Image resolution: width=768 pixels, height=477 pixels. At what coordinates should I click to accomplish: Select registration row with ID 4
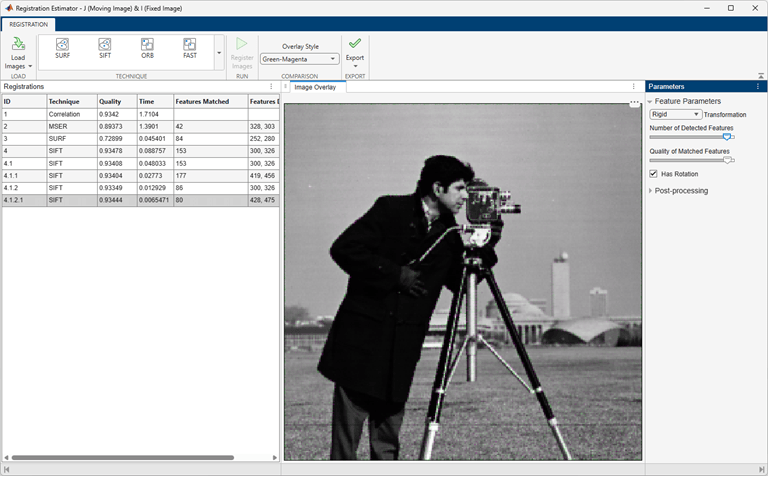pyautogui.click(x=141, y=151)
